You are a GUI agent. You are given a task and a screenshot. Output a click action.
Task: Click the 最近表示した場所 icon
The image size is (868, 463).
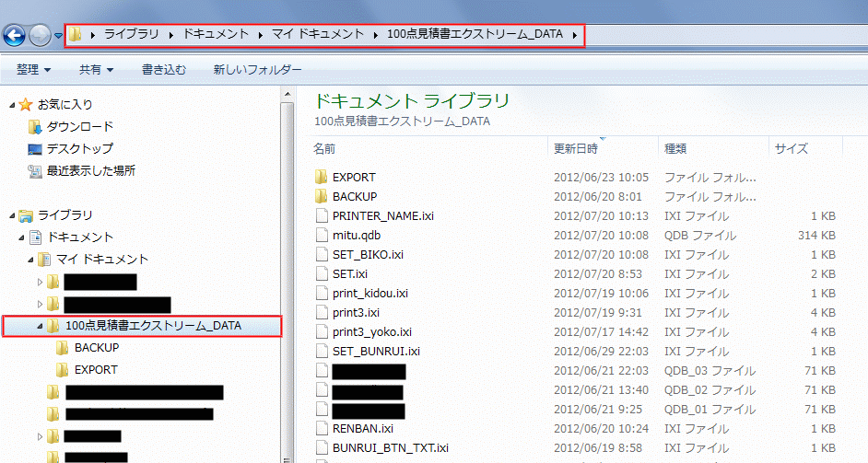(35, 171)
